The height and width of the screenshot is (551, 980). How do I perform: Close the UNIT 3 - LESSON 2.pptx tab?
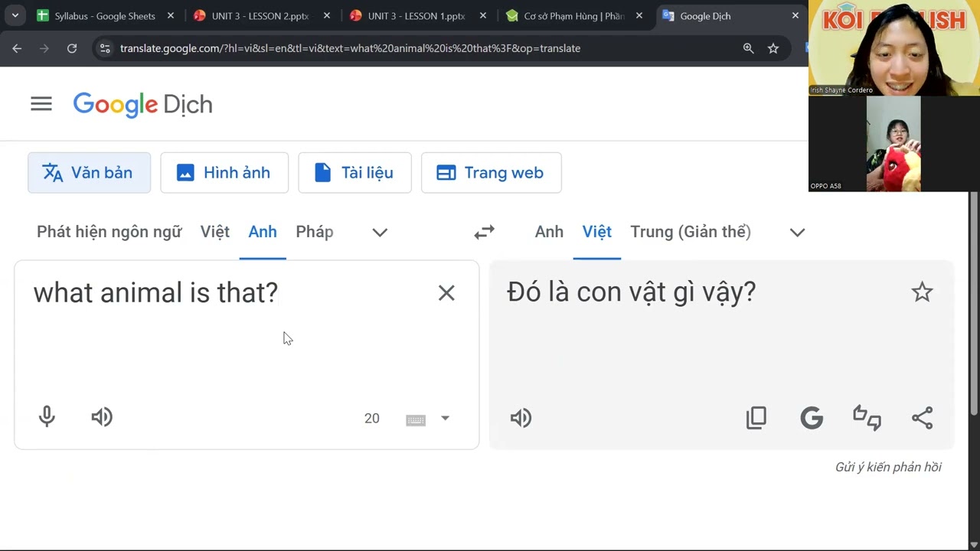coord(327,16)
